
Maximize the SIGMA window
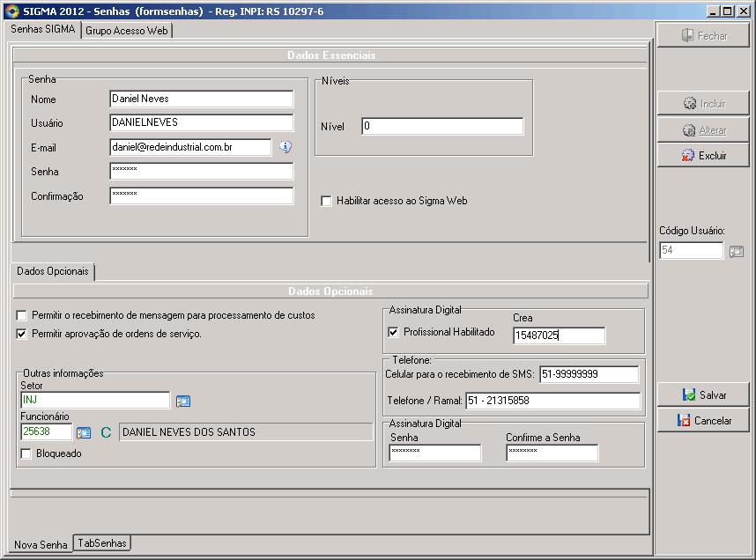[x=727, y=11]
